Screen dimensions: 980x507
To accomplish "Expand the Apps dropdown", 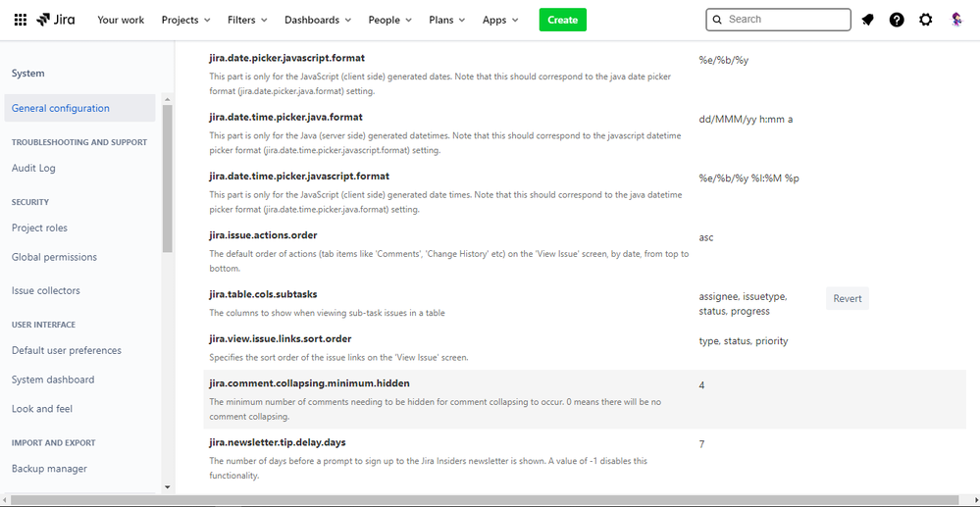I will pyautogui.click(x=500, y=20).
